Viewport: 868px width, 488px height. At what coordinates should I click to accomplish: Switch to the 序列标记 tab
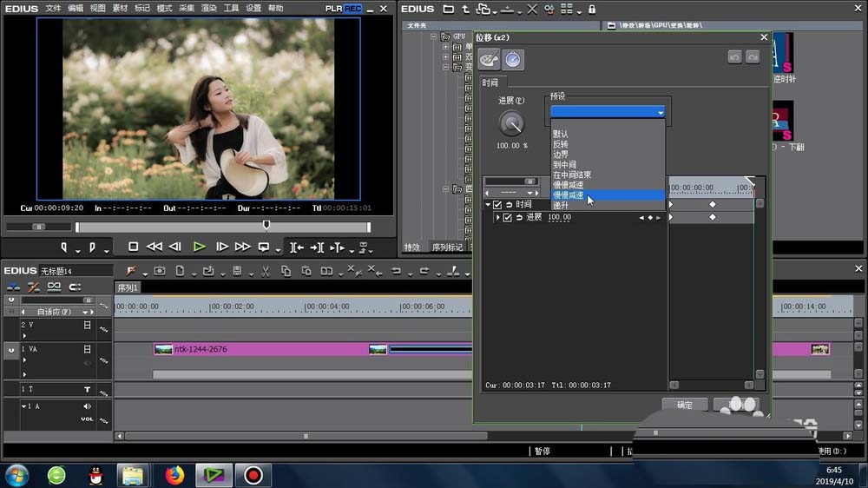pyautogui.click(x=447, y=247)
